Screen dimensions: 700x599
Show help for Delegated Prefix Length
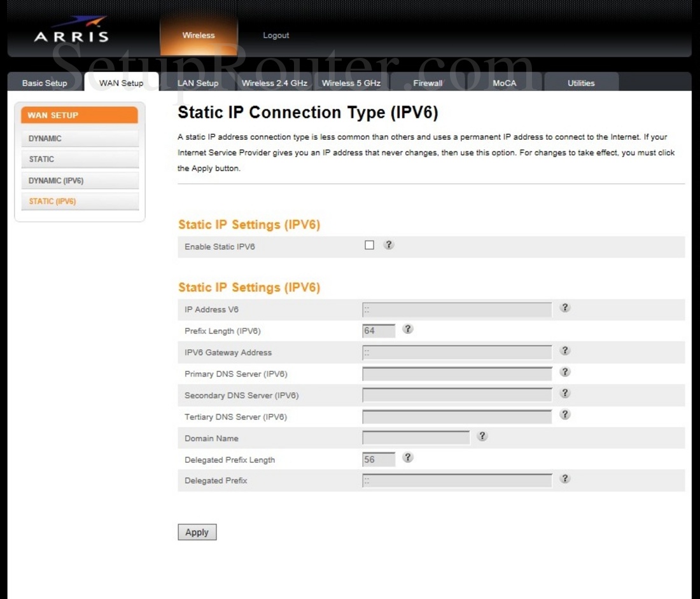point(407,457)
